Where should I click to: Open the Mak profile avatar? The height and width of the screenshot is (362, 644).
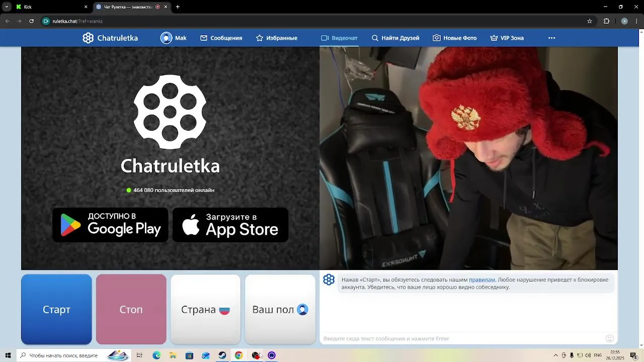tap(166, 38)
